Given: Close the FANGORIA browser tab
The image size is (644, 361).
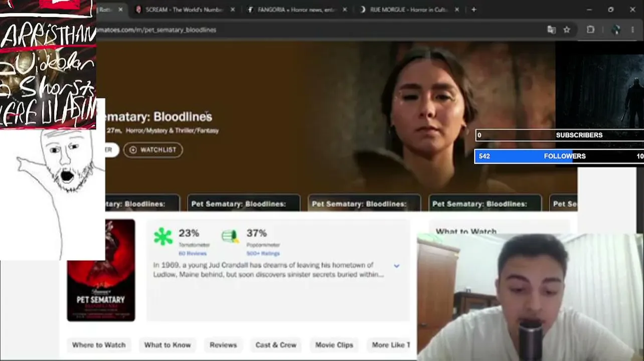Looking at the screenshot, I should tap(345, 10).
